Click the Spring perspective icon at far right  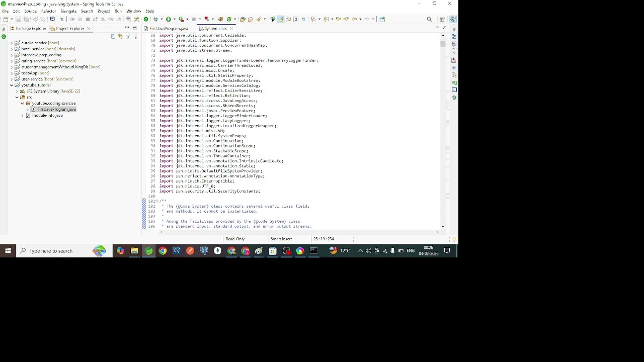tap(453, 19)
